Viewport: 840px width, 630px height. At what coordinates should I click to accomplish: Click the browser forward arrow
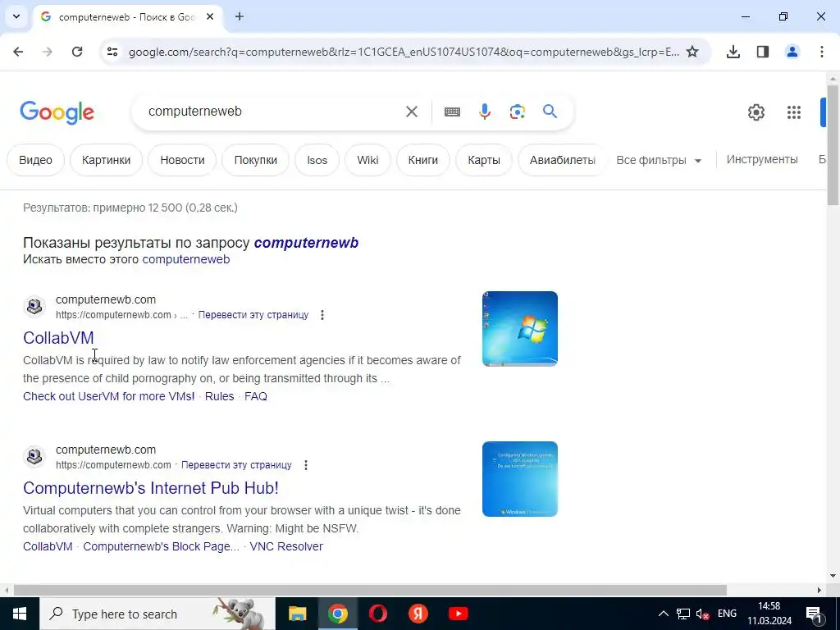coord(48,52)
